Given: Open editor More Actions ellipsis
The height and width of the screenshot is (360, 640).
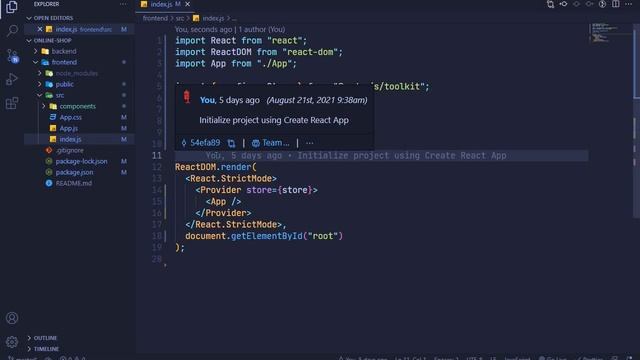Looking at the screenshot, I should click(x=629, y=4).
